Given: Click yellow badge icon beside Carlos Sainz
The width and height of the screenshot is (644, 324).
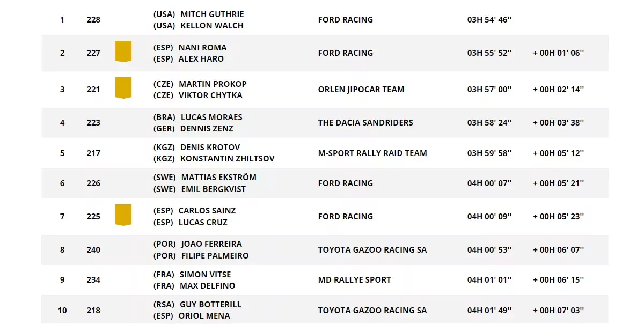Looking at the screenshot, I should [123, 215].
